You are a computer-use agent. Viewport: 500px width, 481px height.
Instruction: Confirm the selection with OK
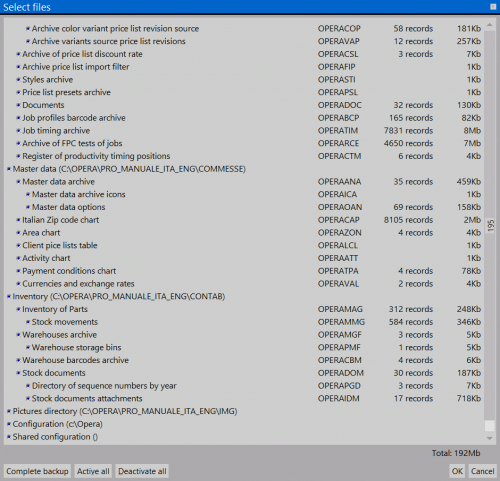457,471
